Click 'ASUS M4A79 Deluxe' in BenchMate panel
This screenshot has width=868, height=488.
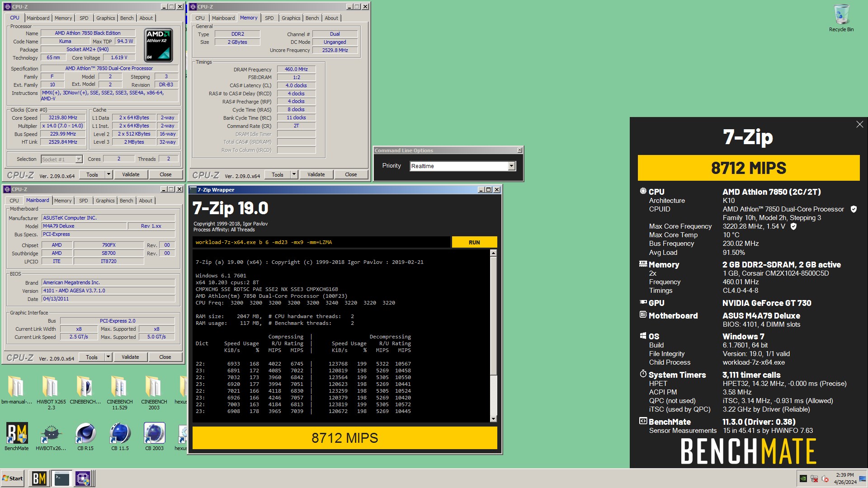point(761,315)
